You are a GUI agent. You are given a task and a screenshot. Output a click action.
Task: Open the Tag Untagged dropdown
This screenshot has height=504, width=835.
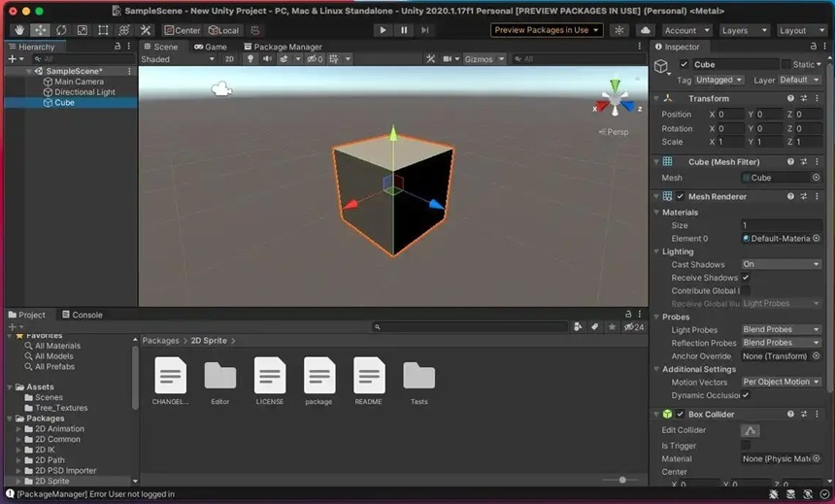click(718, 80)
